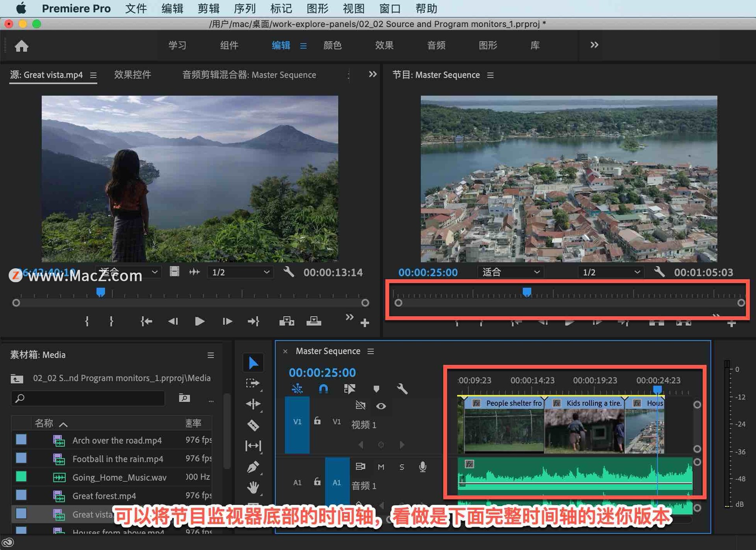Select the Selection arrow tool
756x550 pixels.
coord(253,363)
